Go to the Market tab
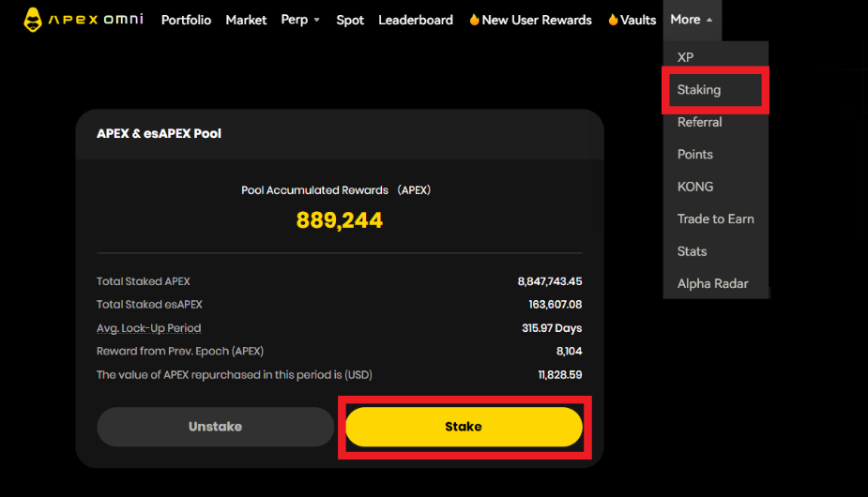Screen dimensions: 868x497 [246, 20]
